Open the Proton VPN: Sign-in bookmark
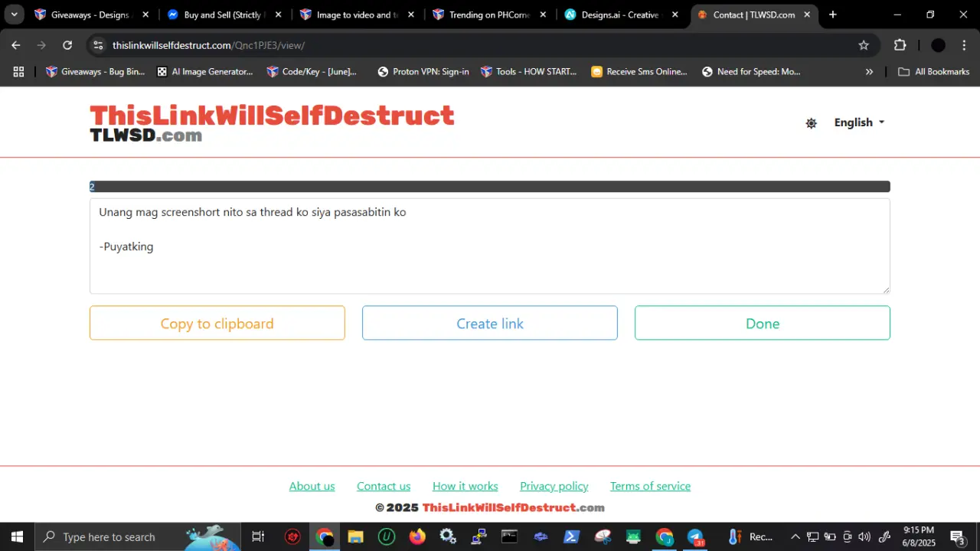Screen dimensions: 980x551 pyautogui.click(x=423, y=71)
